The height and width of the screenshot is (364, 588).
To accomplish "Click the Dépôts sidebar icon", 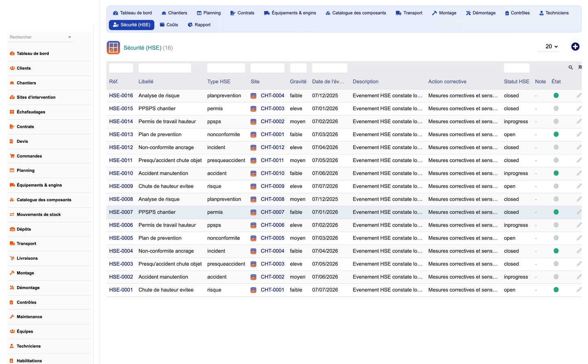I will 12,229.
